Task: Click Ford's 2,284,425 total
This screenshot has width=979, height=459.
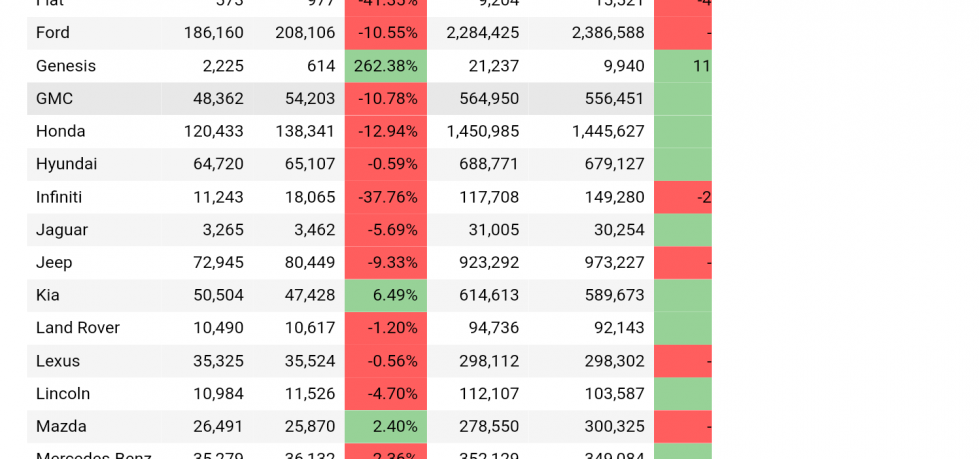Action: 483,33
